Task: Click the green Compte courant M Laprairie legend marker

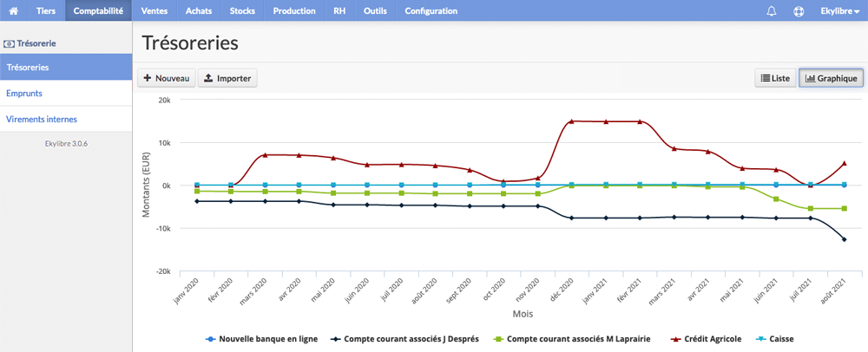Action: 496,339
